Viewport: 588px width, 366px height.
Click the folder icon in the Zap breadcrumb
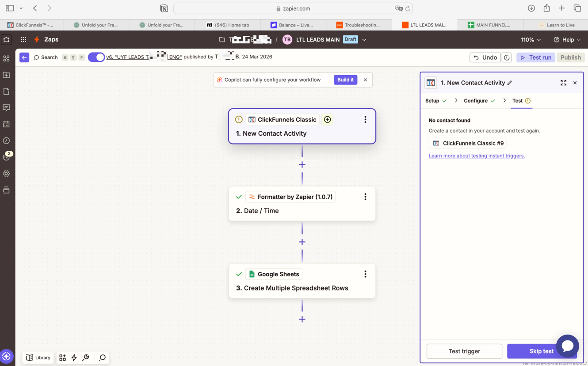pyautogui.click(x=222, y=40)
